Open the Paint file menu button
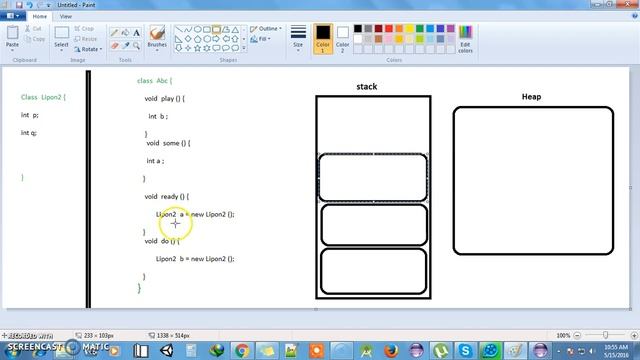Image resolution: width=640 pixels, height=360 pixels. [13, 16]
